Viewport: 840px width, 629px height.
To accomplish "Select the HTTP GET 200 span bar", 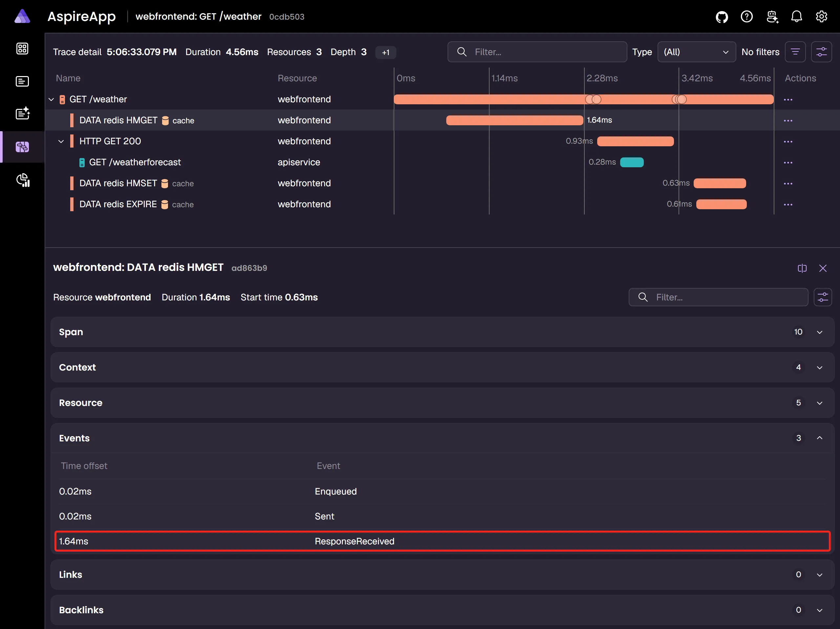I will point(635,141).
